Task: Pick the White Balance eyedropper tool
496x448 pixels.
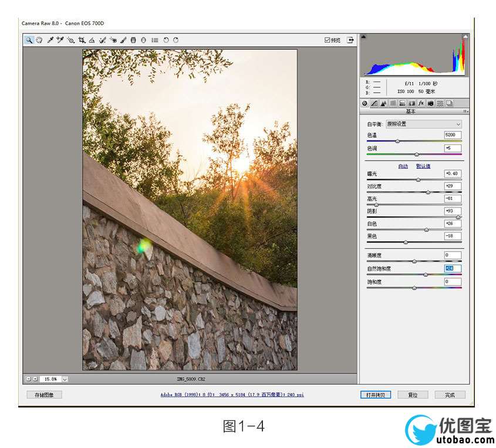Action: click(50, 40)
